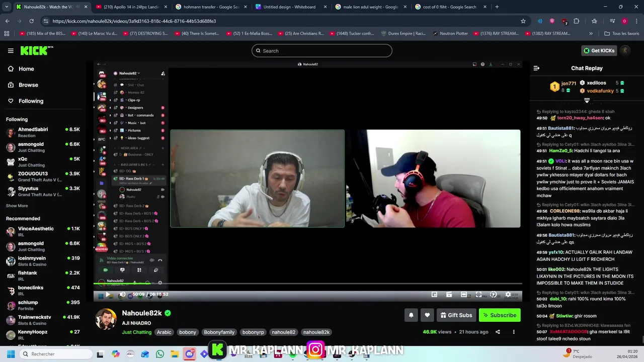Screen dimensions: 644x362
Task: Open Discord from taskbar
Action: [189, 354]
